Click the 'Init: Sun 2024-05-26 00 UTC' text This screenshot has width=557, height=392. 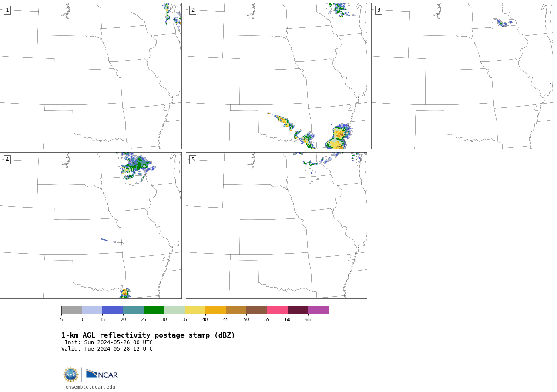109,342
